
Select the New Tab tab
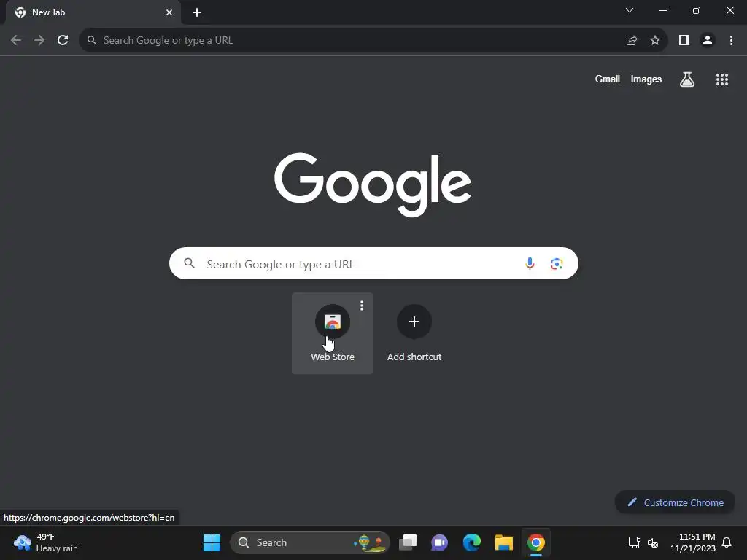93,12
